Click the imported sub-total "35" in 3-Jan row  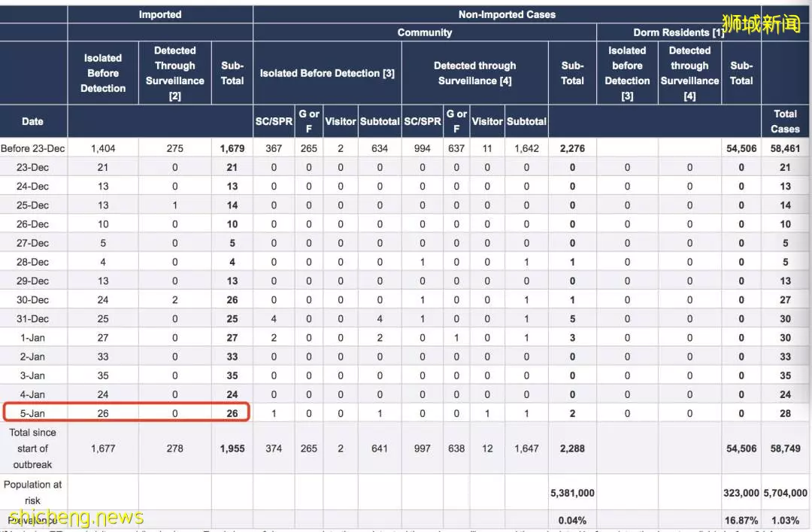point(232,375)
